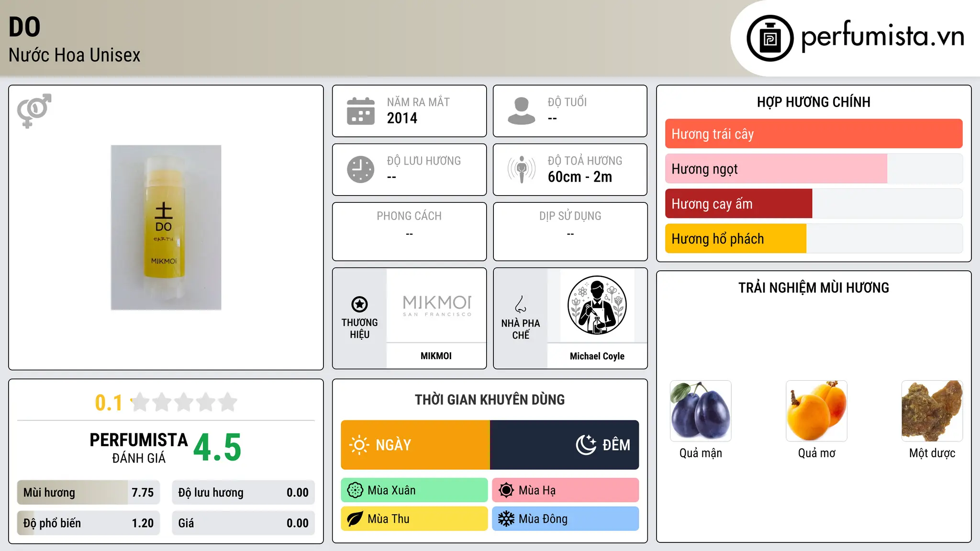Open the Michael Coyle perfumer name link
This screenshot has width=980, height=551.
point(597,356)
